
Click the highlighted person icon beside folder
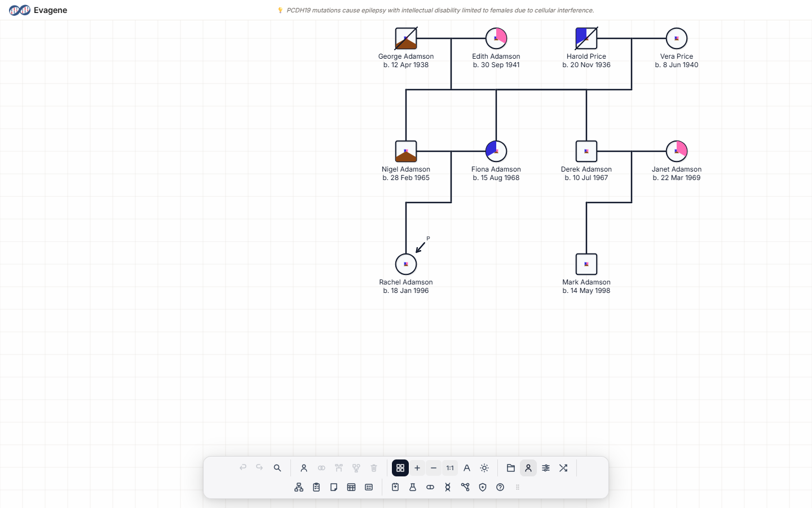coord(528,468)
